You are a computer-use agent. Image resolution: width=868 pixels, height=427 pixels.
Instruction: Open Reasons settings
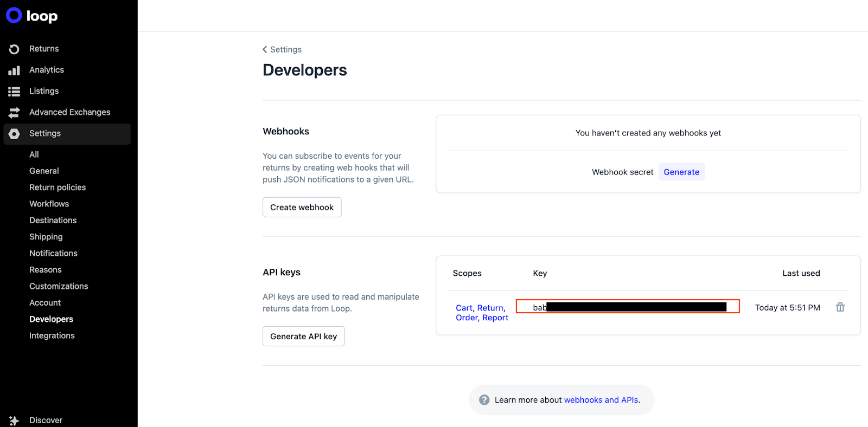pos(46,270)
